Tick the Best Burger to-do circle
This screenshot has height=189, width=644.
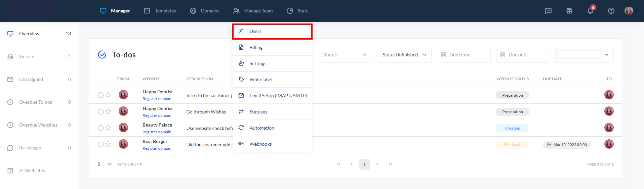(x=100, y=144)
